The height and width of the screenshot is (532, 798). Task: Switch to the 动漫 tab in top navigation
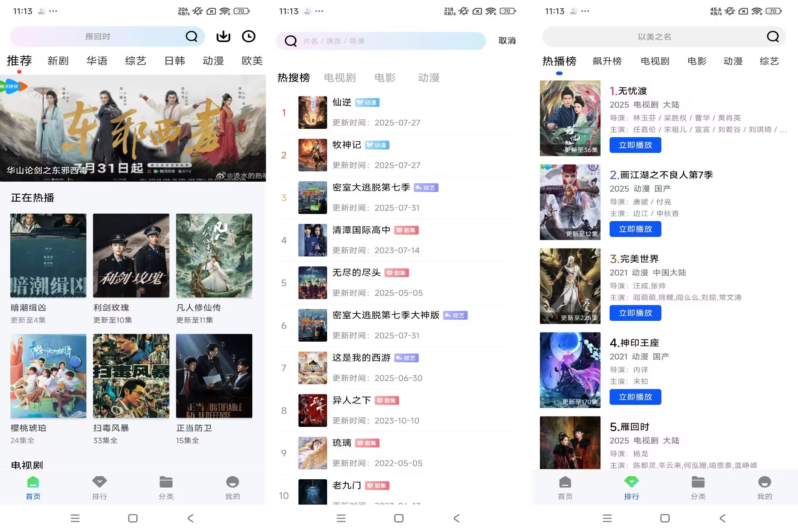213,61
